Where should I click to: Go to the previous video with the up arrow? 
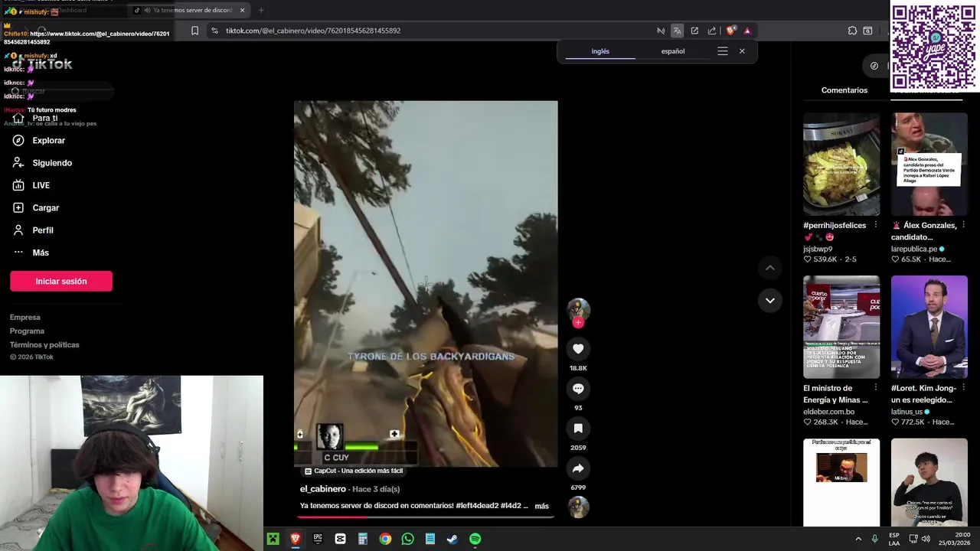click(770, 268)
